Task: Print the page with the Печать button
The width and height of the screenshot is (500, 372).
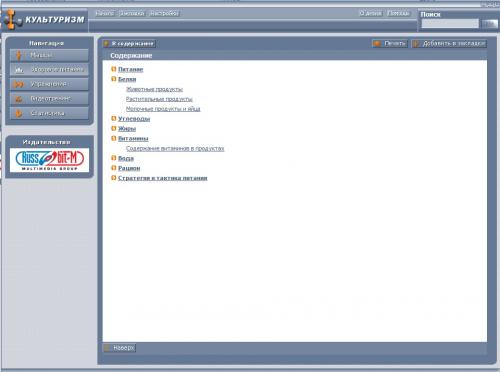Action: [390, 44]
